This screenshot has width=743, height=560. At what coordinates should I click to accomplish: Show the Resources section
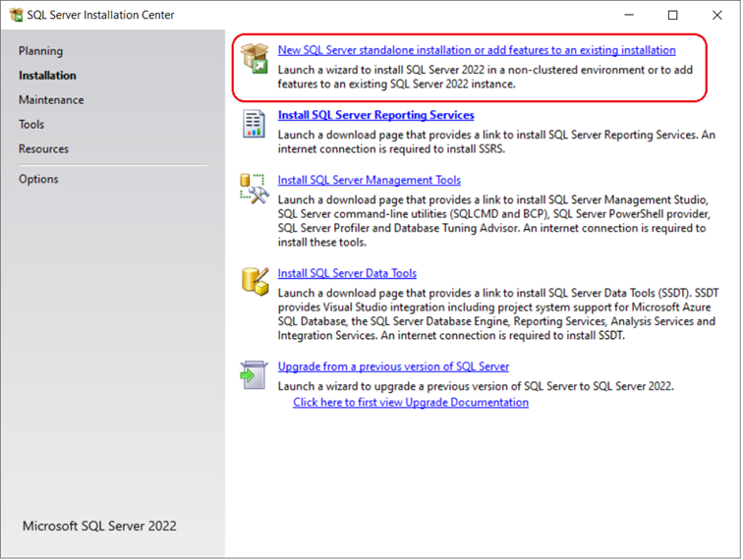(x=43, y=148)
